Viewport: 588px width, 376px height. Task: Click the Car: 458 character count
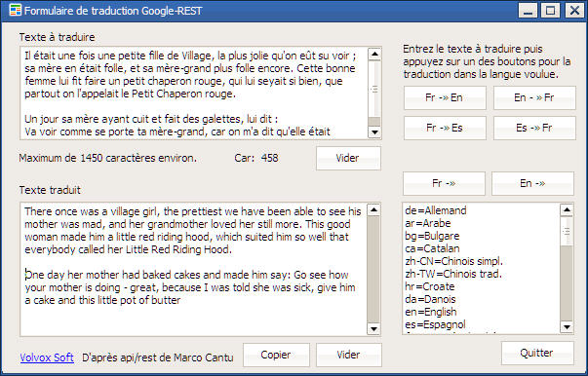256,158
